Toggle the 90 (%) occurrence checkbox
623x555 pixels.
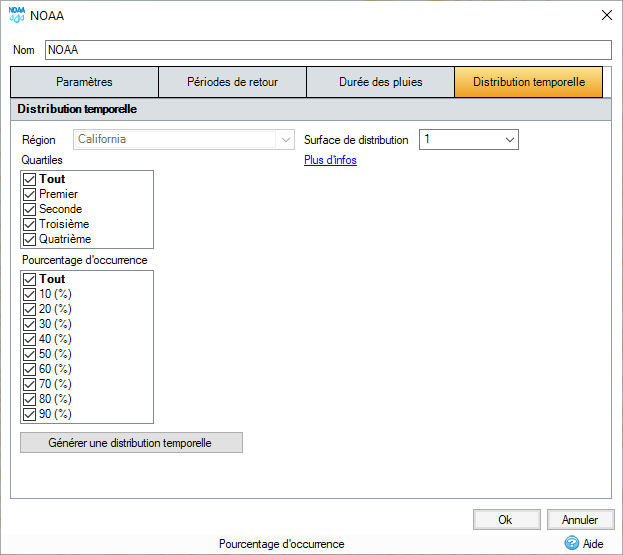pos(29,414)
